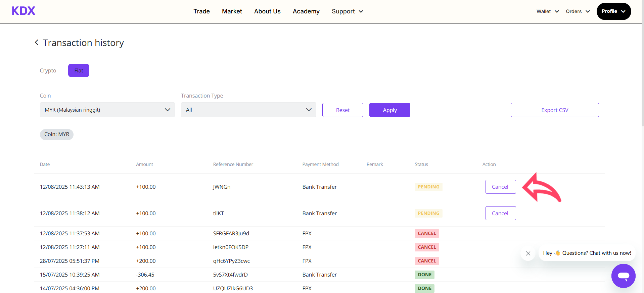Click the +200.00 amount of qHc6YPyZ3cwc
Image resolution: width=644 pixels, height=293 pixels.
pyautogui.click(x=146, y=261)
